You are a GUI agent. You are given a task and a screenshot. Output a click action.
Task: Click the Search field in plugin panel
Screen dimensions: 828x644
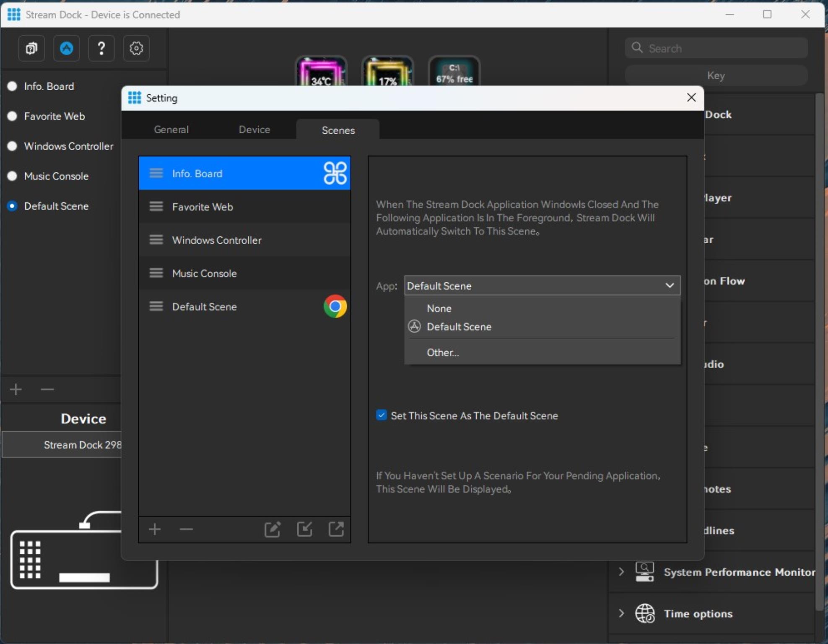(716, 48)
